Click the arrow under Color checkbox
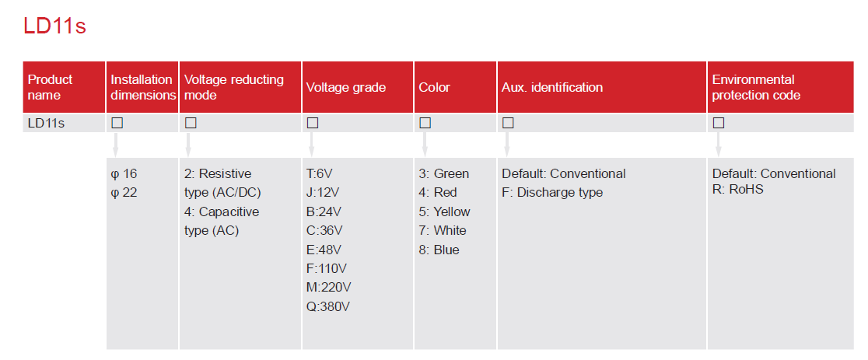 pos(425,144)
